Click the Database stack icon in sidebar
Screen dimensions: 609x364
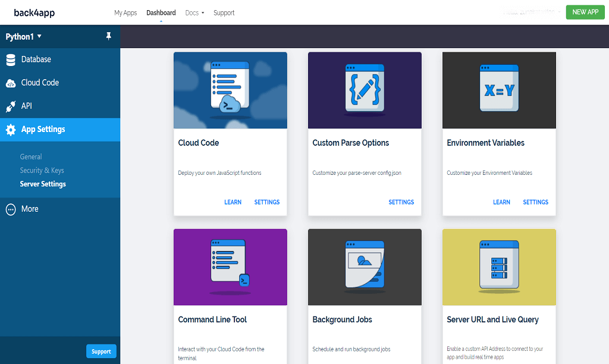click(11, 59)
